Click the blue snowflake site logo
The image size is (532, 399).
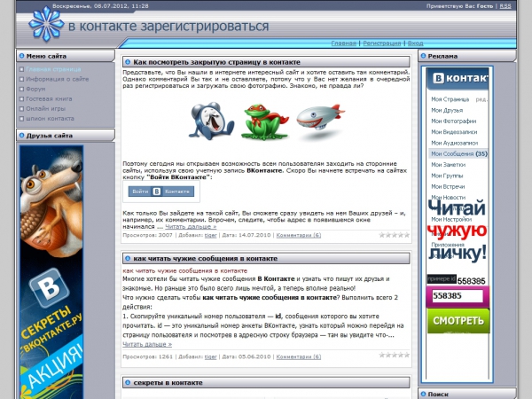pyautogui.click(x=46, y=24)
